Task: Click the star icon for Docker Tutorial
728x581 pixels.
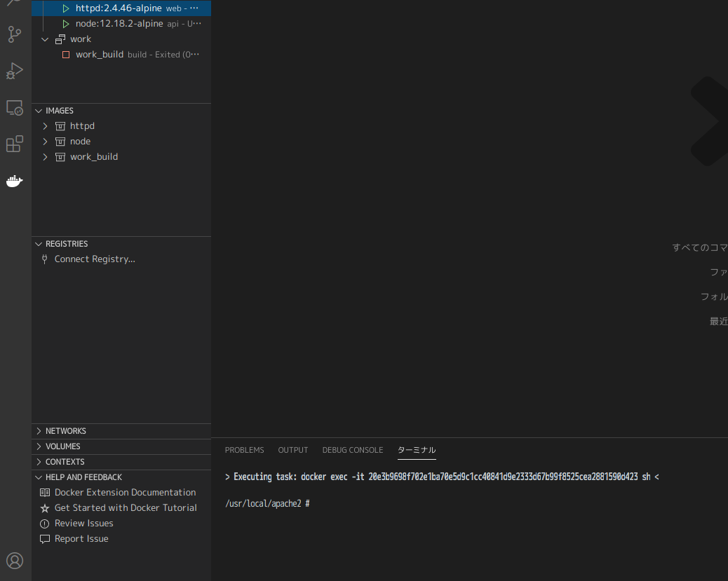Action: pos(45,508)
